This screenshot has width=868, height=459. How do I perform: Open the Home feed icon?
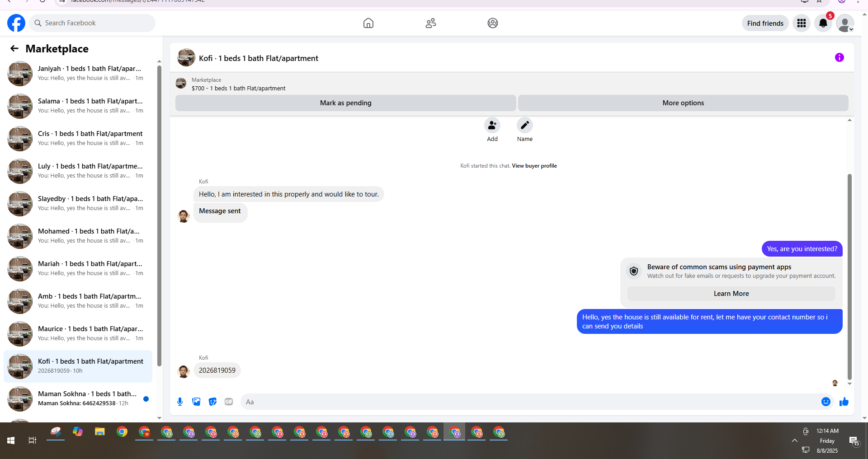pos(368,23)
